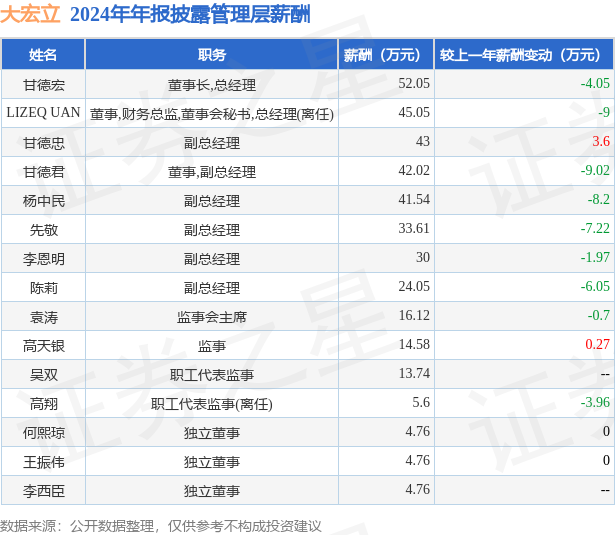This screenshot has width=615, height=535.
Task: Select the name cell 高翔
Action: [44, 404]
